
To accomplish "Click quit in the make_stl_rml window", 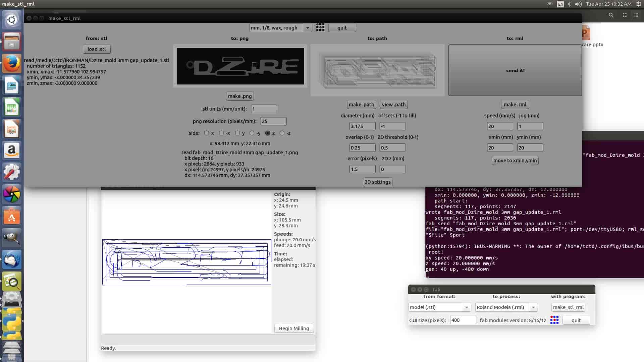I will coord(342,28).
